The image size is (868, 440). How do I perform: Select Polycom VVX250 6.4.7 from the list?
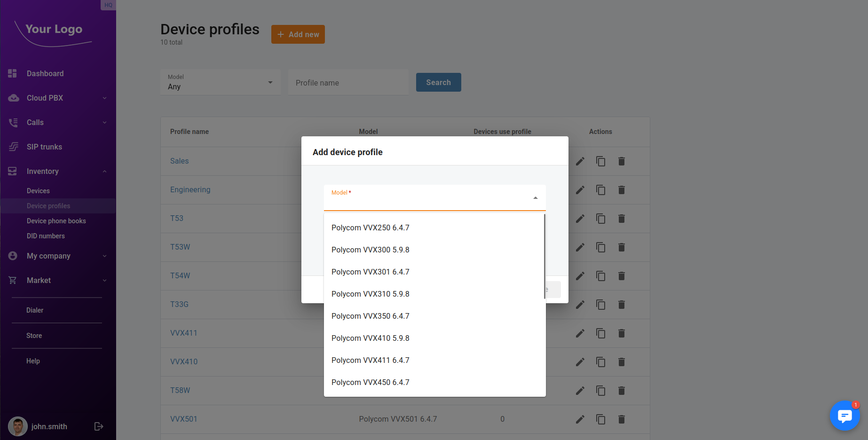(x=370, y=228)
